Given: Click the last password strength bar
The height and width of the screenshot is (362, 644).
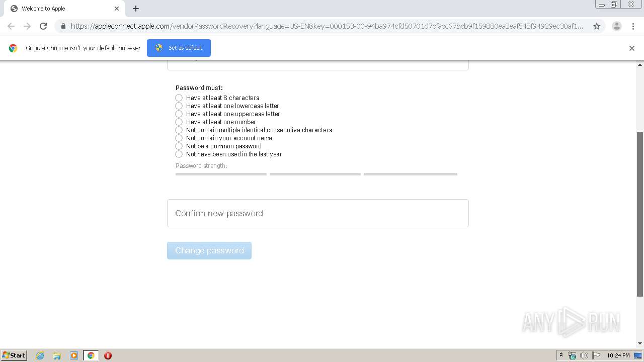Looking at the screenshot, I should 411,174.
